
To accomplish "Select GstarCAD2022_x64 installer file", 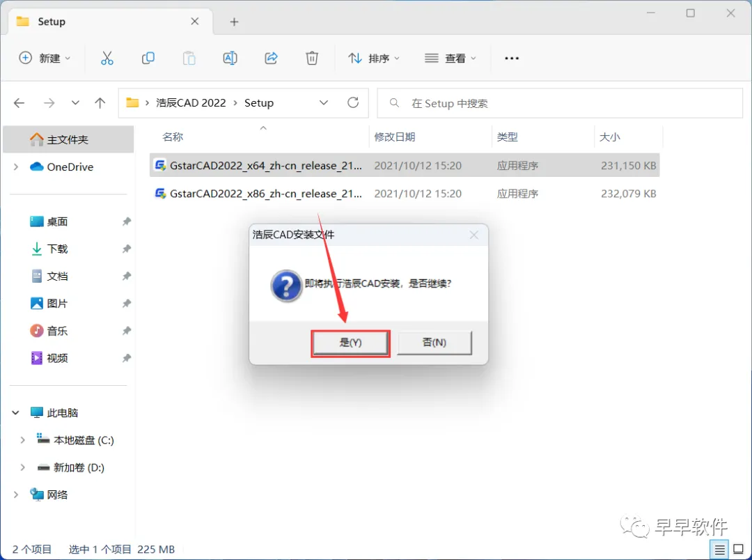I will pyautogui.click(x=405, y=166).
